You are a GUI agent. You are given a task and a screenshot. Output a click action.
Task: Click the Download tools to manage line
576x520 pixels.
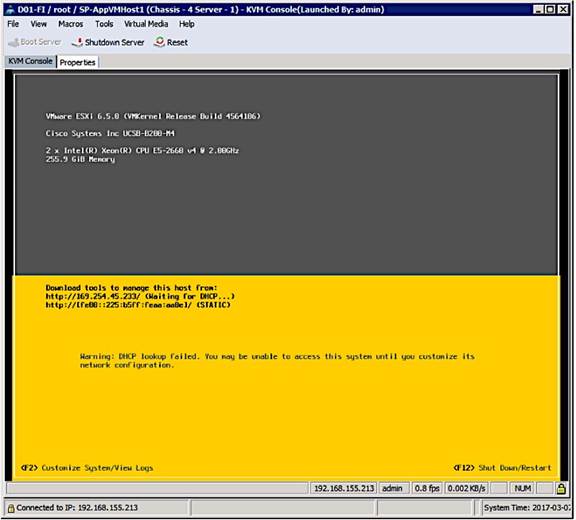(x=132, y=288)
